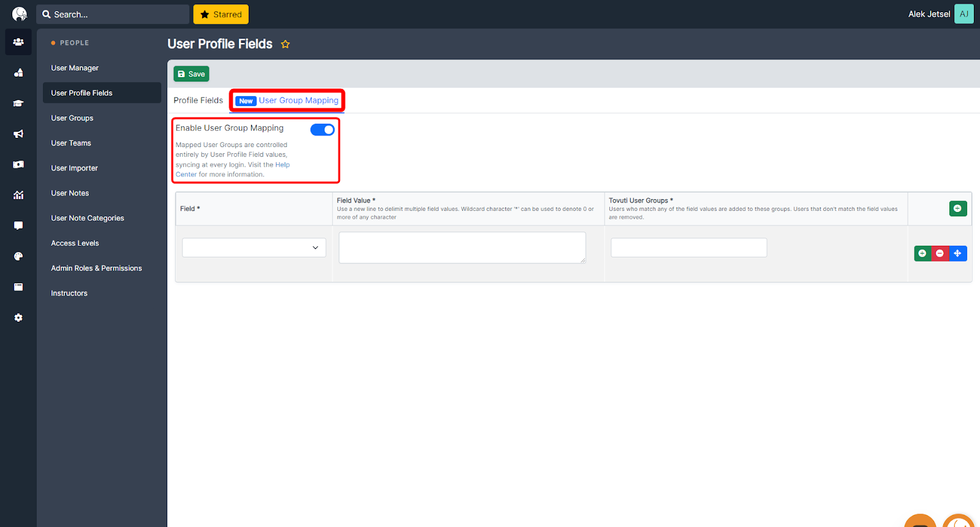This screenshot has height=527, width=980.
Task: Click the Tovuti logo at top left
Action: pyautogui.click(x=20, y=14)
